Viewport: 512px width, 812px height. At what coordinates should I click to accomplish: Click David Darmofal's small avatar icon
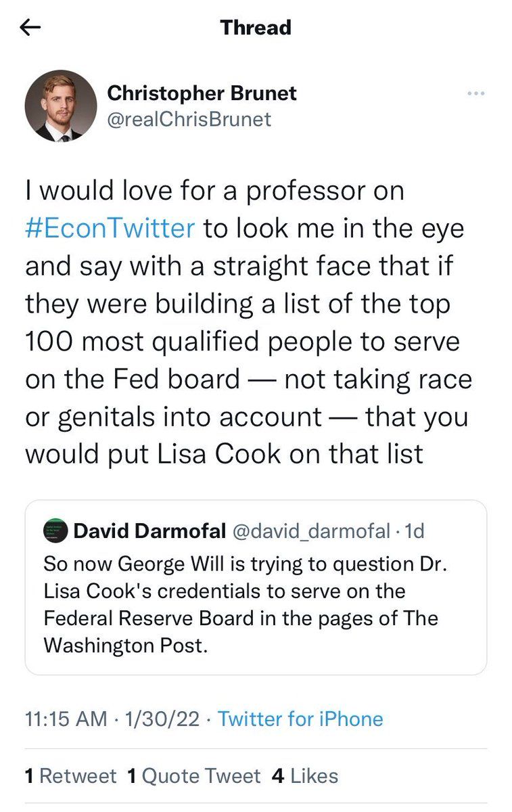[x=55, y=531]
